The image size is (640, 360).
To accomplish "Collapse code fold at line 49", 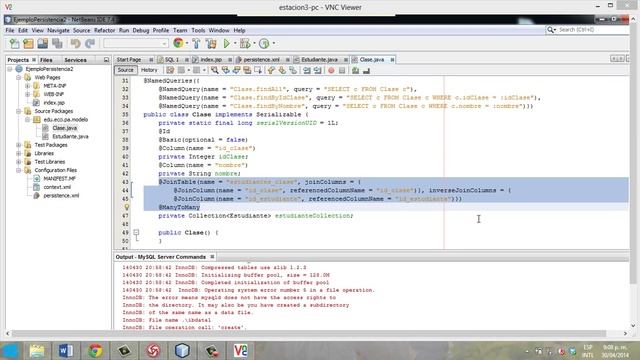I will [136, 232].
